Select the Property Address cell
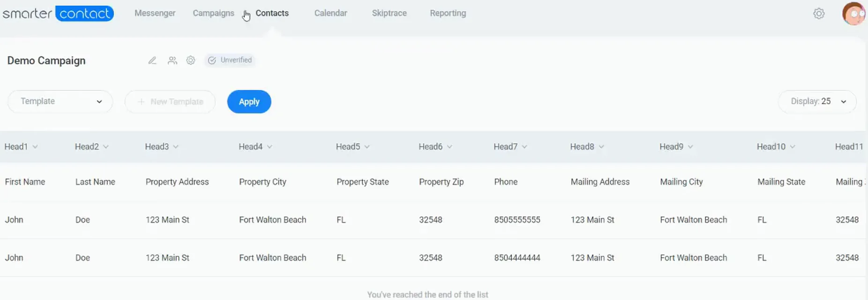 [177, 182]
